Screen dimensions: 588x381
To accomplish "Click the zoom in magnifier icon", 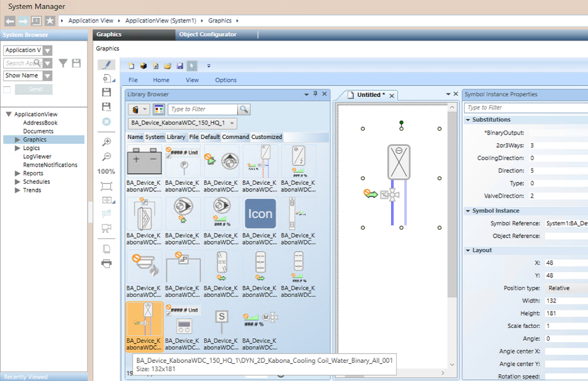I will click(x=106, y=142).
